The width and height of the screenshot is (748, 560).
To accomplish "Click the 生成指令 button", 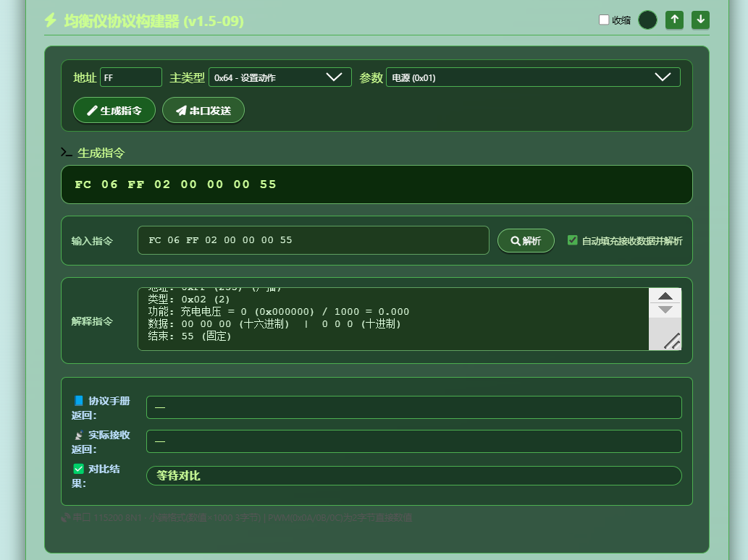I will pos(114,111).
